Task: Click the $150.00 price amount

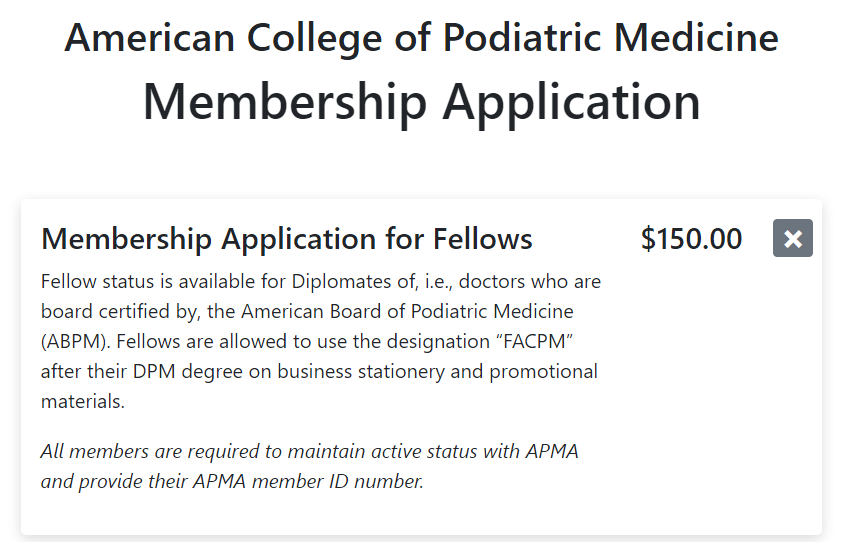Action: [x=691, y=240]
